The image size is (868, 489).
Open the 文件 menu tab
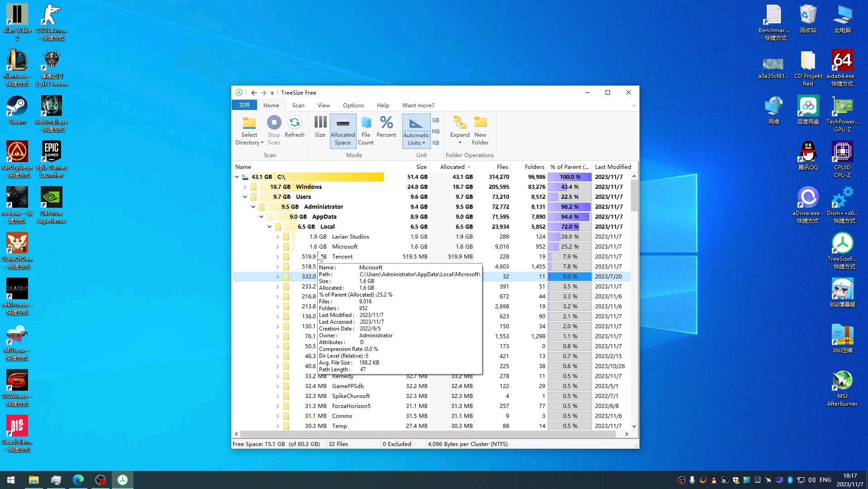244,105
